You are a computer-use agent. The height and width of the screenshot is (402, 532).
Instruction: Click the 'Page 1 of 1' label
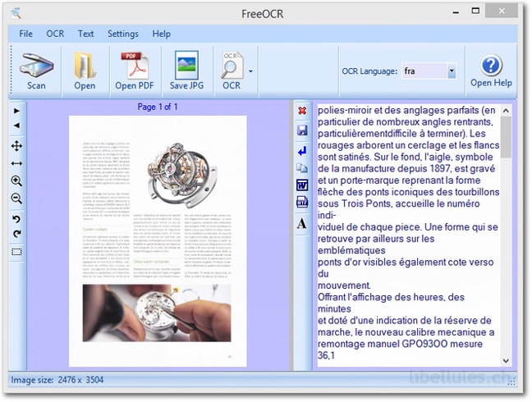[158, 107]
